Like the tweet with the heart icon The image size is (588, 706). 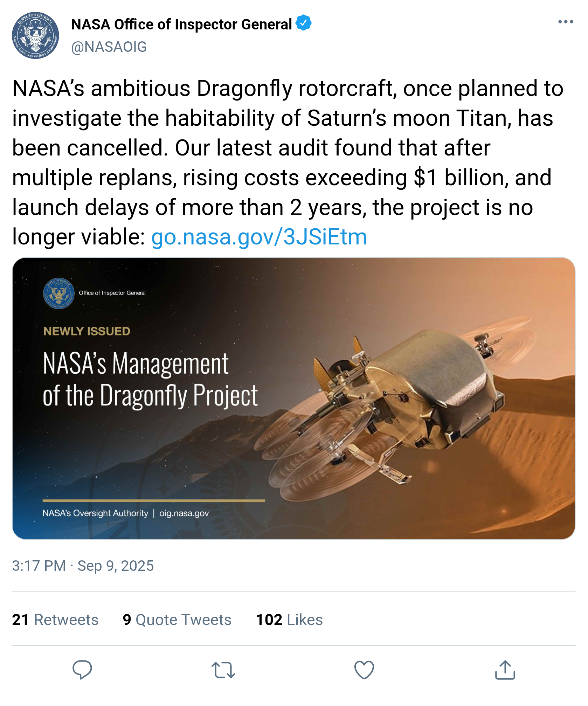[x=364, y=670]
